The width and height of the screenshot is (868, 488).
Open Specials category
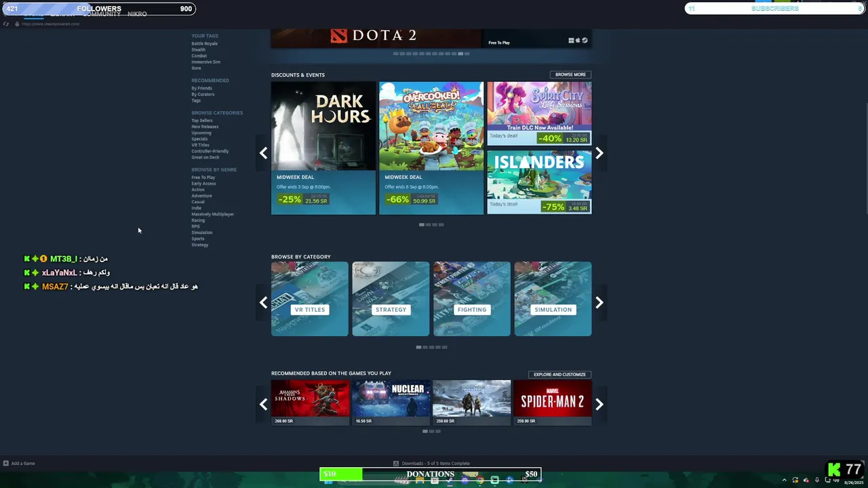click(x=199, y=139)
